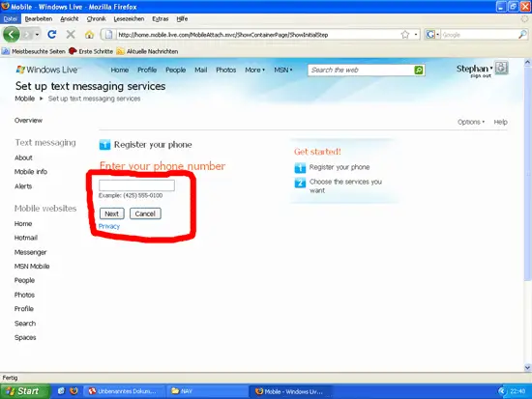Image resolution: width=532 pixels, height=399 pixels.
Task: Click the sign out link
Action: click(481, 76)
